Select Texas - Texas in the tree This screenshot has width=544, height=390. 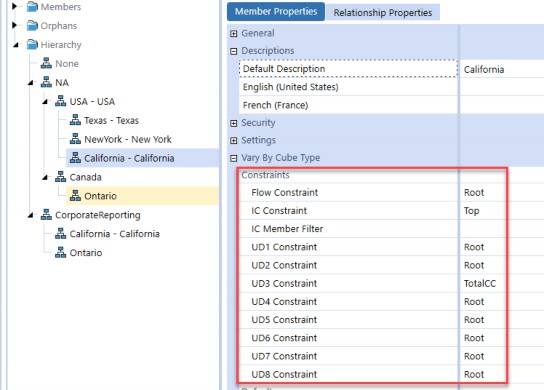111,120
